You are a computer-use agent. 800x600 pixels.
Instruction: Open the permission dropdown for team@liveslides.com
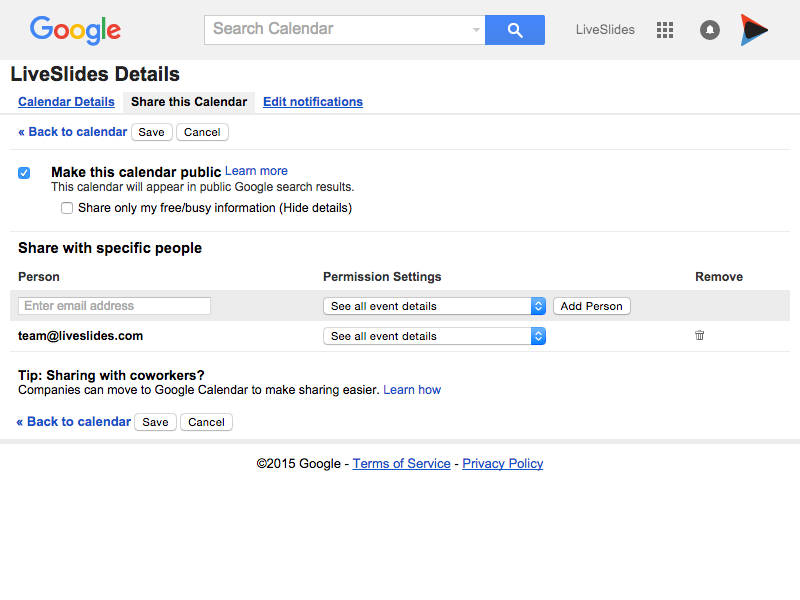435,336
